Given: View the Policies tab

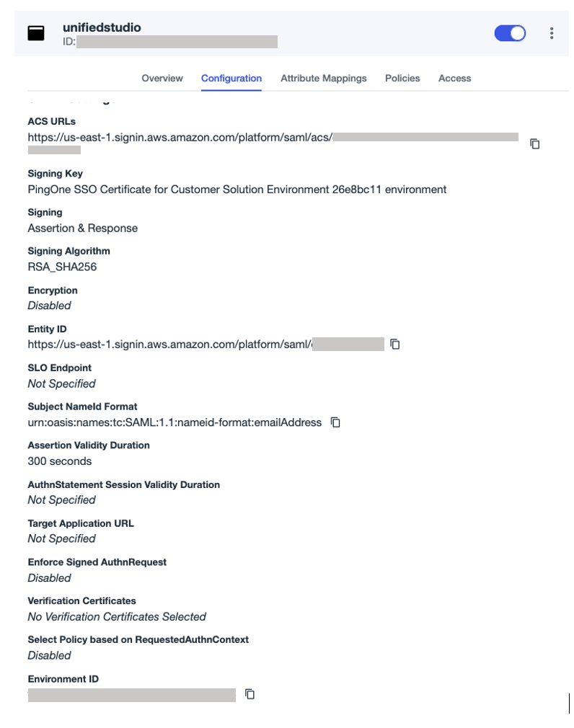Looking at the screenshot, I should (x=402, y=78).
